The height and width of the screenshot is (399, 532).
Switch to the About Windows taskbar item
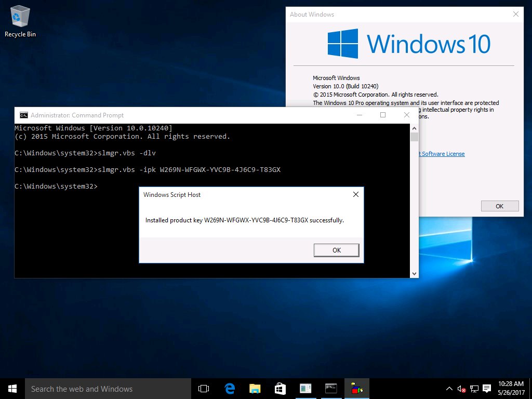(305, 389)
